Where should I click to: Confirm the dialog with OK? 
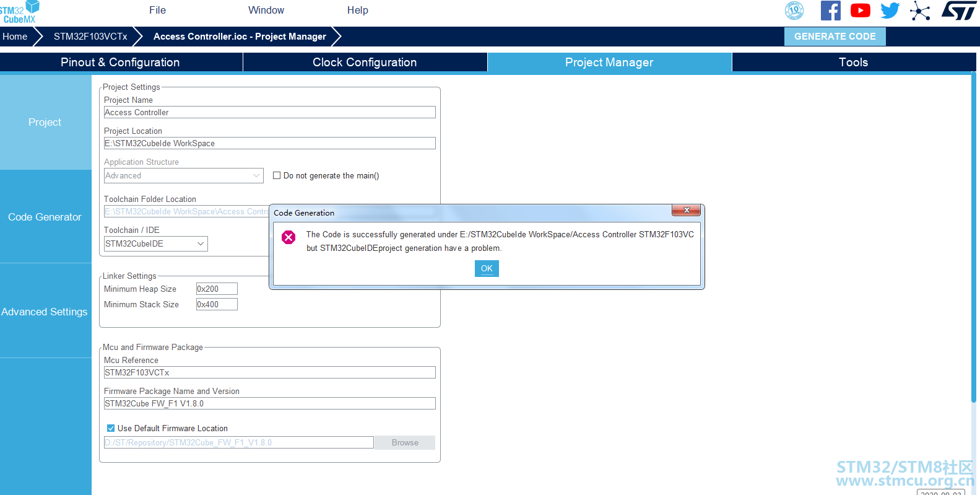[487, 268]
